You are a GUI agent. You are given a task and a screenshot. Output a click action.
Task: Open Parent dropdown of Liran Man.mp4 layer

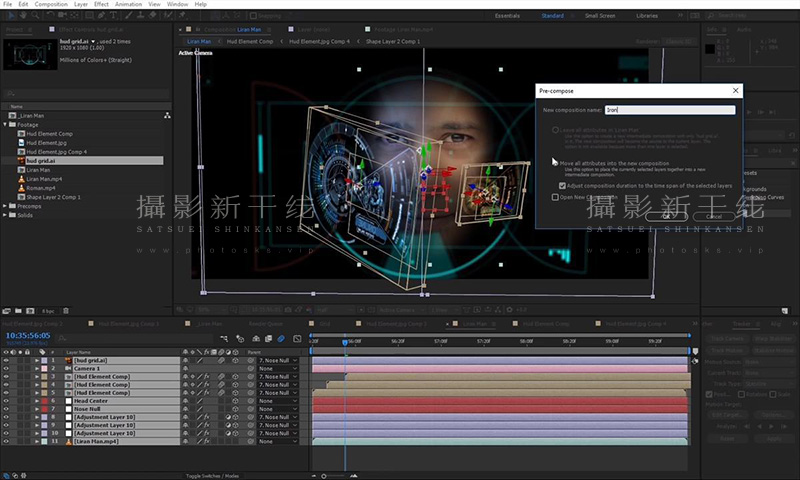(x=278, y=441)
